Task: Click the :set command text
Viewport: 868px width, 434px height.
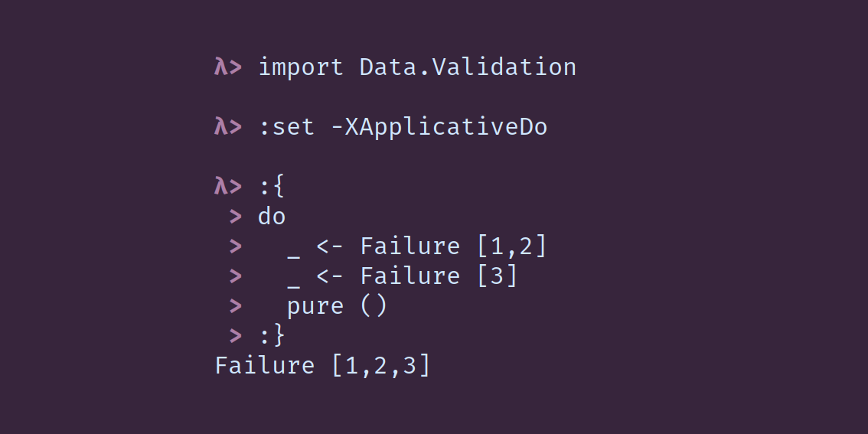Action: tap(287, 127)
